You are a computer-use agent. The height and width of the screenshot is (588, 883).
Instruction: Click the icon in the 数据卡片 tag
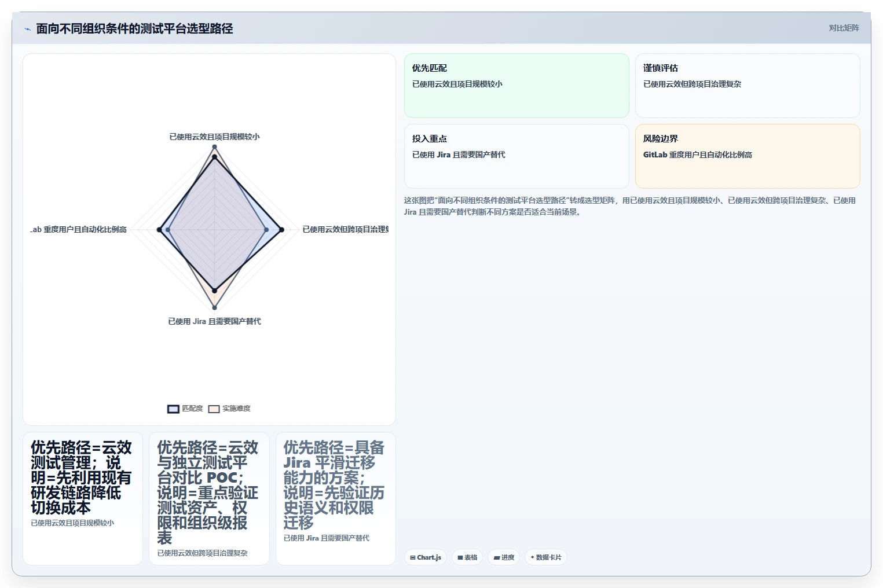click(533, 557)
